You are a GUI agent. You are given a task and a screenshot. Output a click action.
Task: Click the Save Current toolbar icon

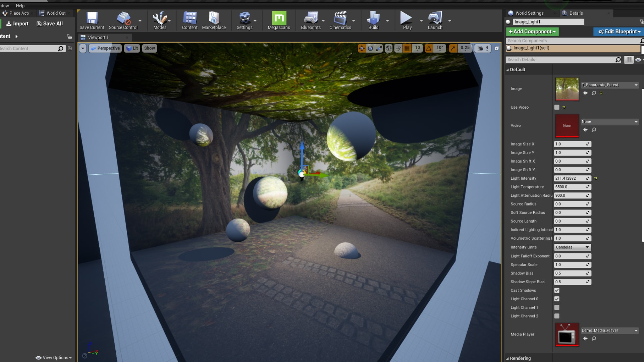point(92,18)
